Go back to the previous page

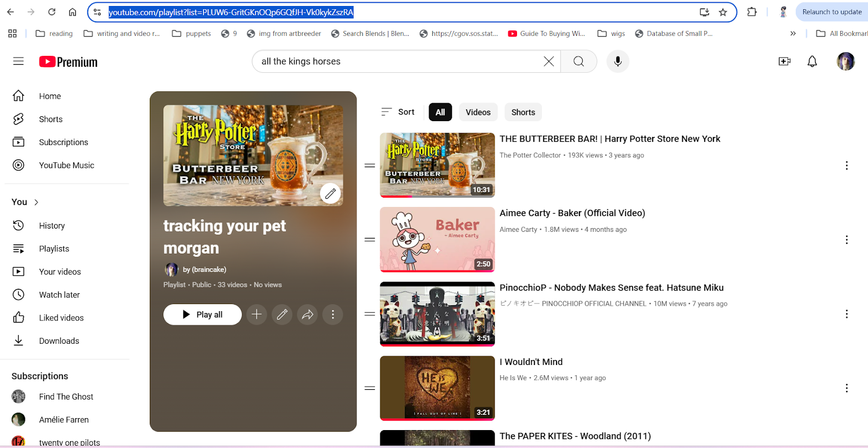click(x=10, y=12)
